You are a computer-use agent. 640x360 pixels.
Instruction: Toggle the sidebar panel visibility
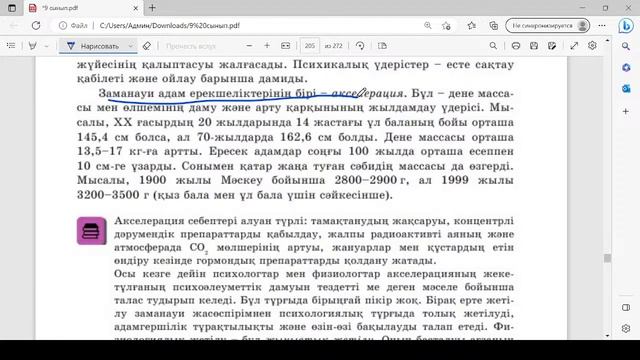coord(626,307)
